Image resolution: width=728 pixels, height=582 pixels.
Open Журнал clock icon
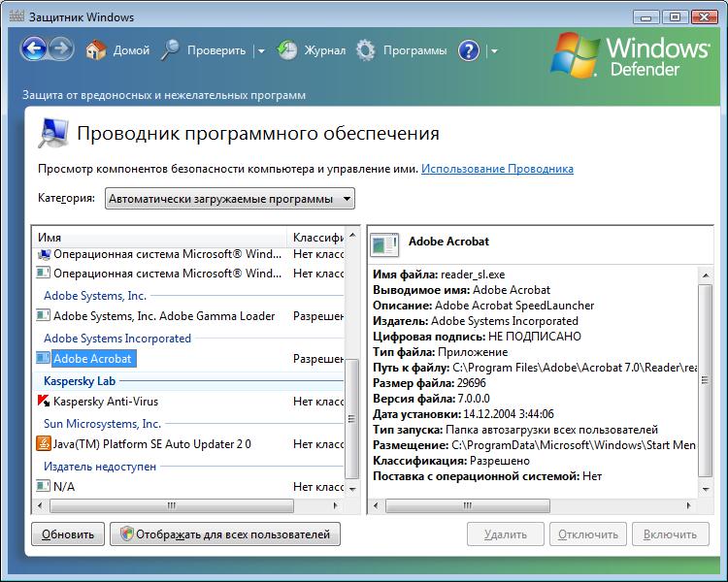pyautogui.click(x=287, y=50)
